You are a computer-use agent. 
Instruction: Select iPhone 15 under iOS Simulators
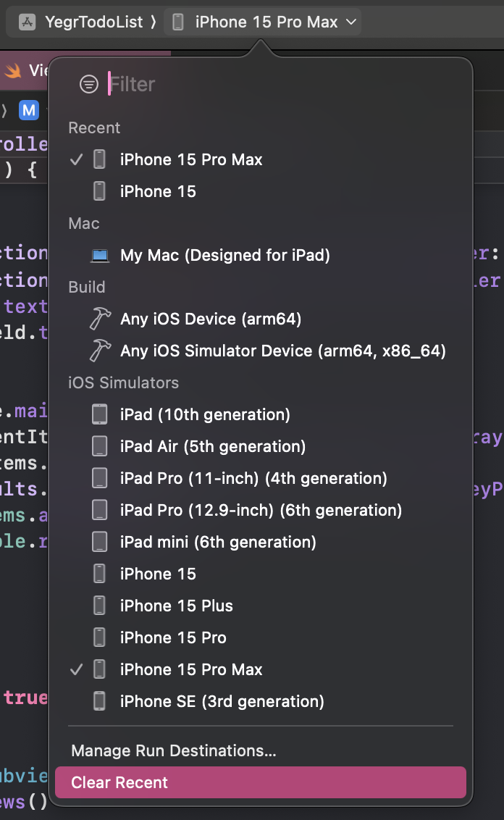tap(261, 574)
